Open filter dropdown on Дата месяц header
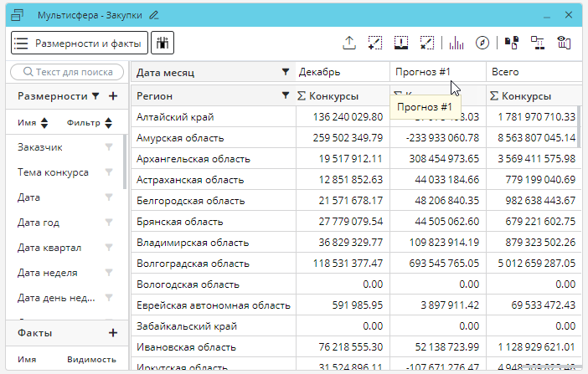 tap(286, 72)
